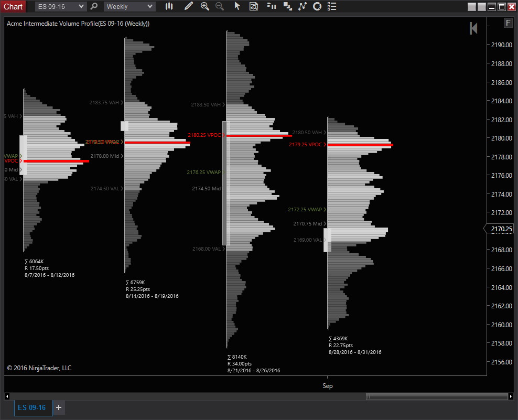Click the zoom in magnifier icon

205,6
